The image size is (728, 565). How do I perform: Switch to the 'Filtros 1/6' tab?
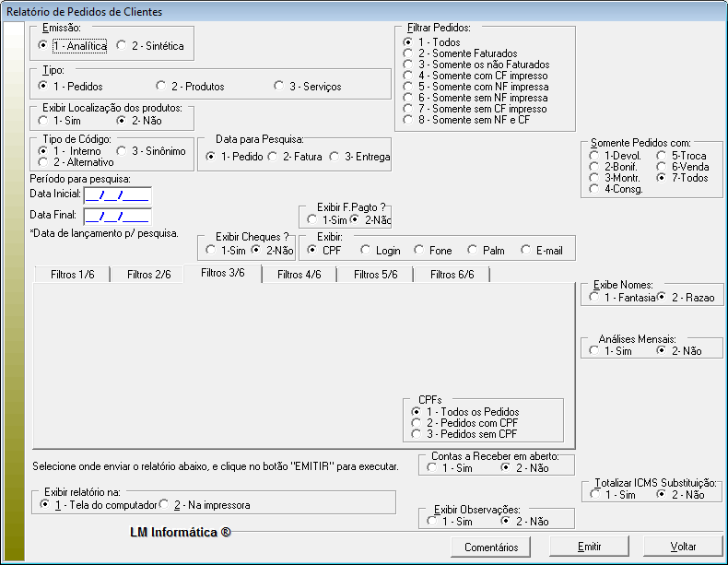point(70,275)
